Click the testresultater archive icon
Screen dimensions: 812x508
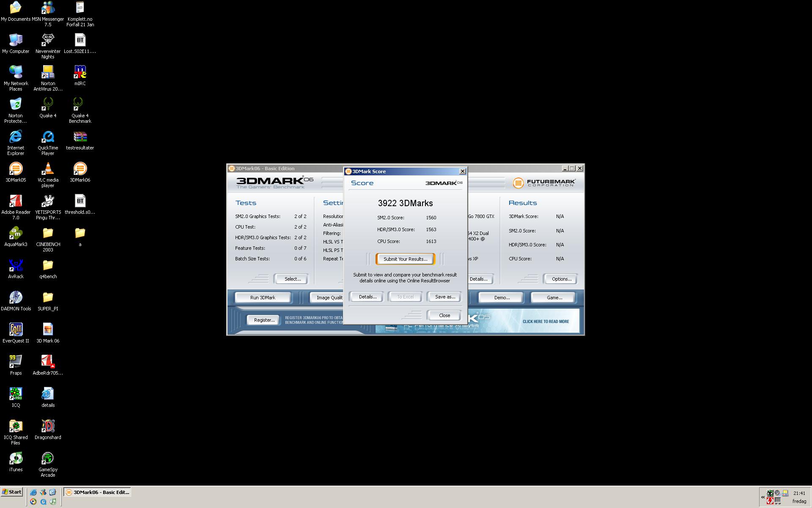80,140
